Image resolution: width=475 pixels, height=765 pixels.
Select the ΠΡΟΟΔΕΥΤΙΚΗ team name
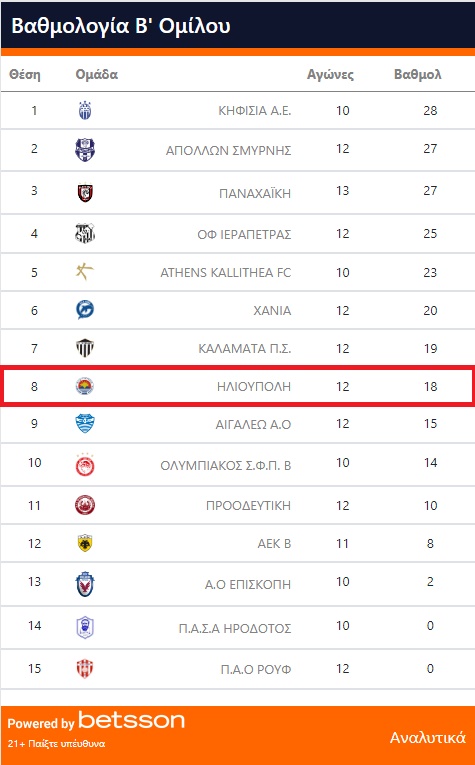(248, 505)
